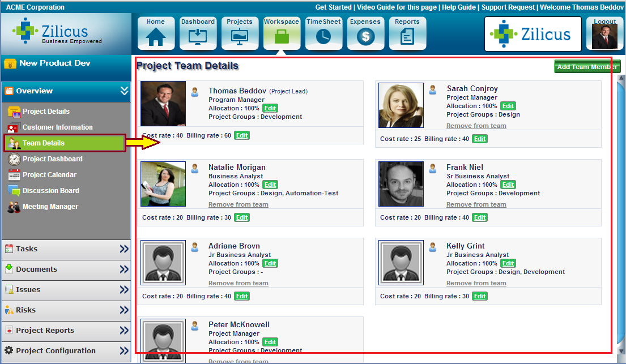Click the Dashboard monitor icon
626x364 pixels.
[x=198, y=37]
